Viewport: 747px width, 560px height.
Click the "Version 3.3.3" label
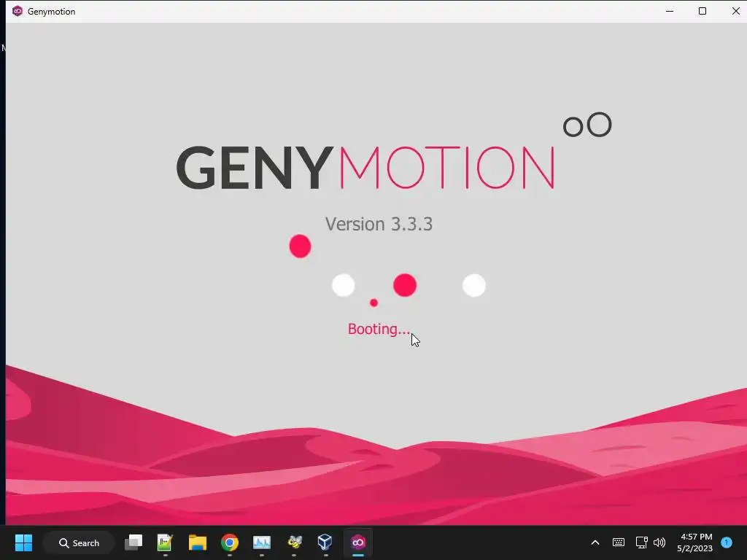tap(379, 224)
